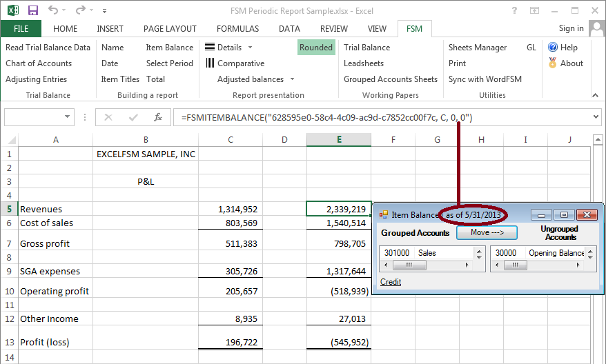Switch to the HOME tab
The width and height of the screenshot is (606, 364).
(66, 28)
